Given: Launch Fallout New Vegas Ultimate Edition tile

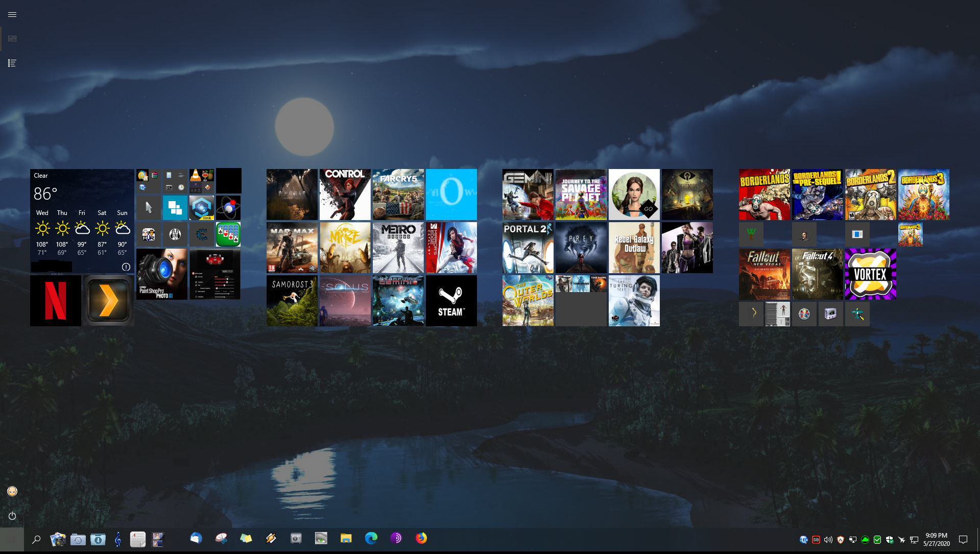Looking at the screenshot, I should (x=764, y=274).
